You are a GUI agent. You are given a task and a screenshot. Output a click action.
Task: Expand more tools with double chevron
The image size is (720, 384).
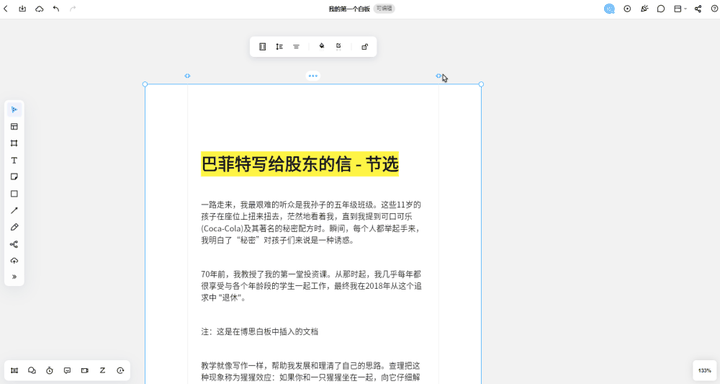click(14, 277)
